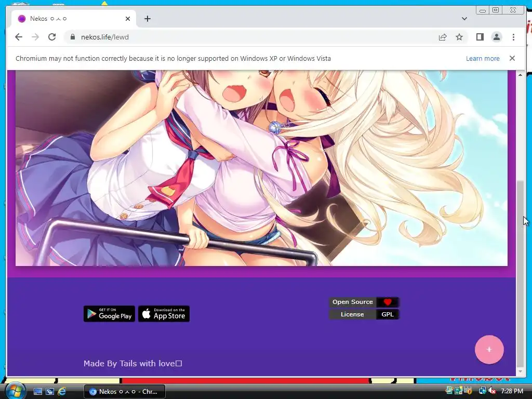532x399 pixels.
Task: Dismiss the unsupported Windows warning bar
Action: (x=512, y=58)
